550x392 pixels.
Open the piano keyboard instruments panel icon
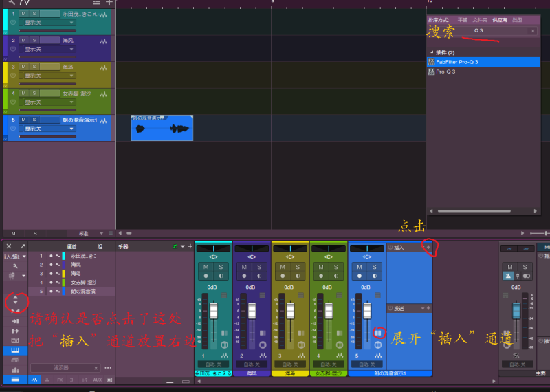pyautogui.click(x=15, y=350)
